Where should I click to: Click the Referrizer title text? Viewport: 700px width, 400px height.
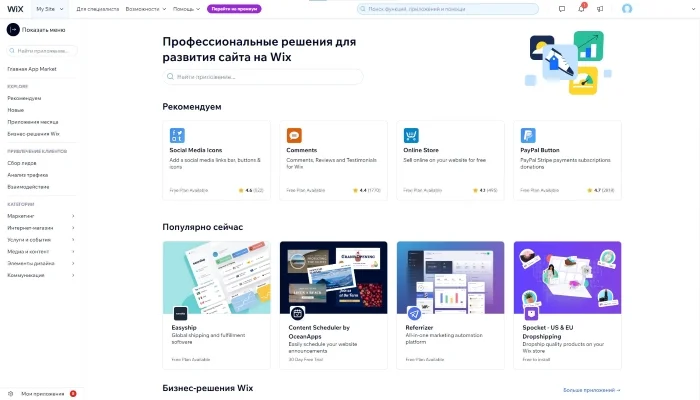pos(419,328)
